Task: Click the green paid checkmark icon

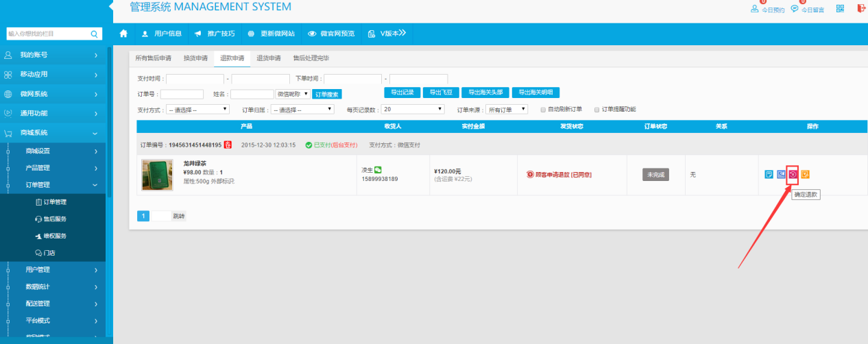Action: click(x=309, y=145)
